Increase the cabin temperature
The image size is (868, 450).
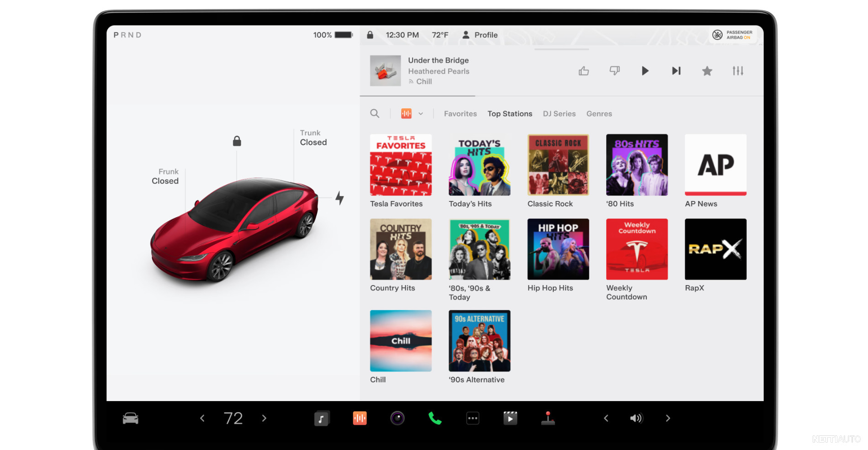pos(264,418)
